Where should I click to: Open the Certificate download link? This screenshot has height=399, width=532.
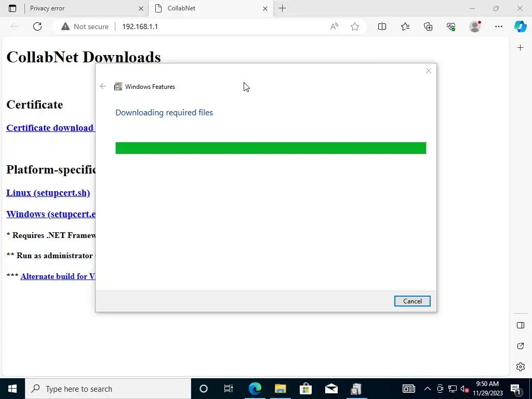click(x=51, y=128)
